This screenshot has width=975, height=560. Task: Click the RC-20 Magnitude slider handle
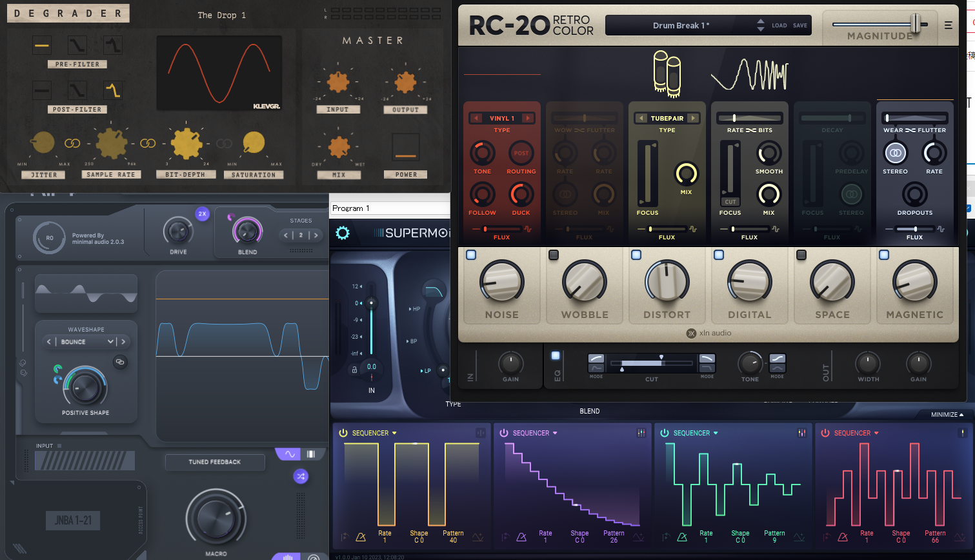pyautogui.click(x=916, y=24)
